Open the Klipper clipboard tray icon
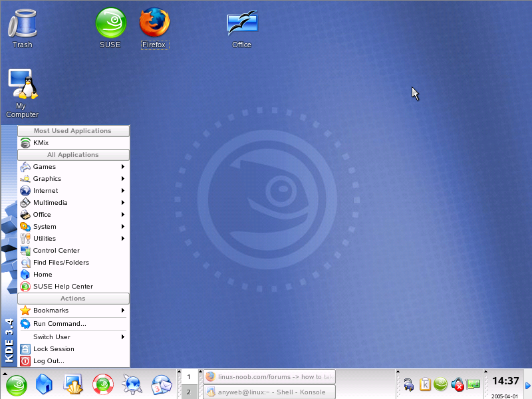Viewport: 532px width, 399px height. click(425, 384)
